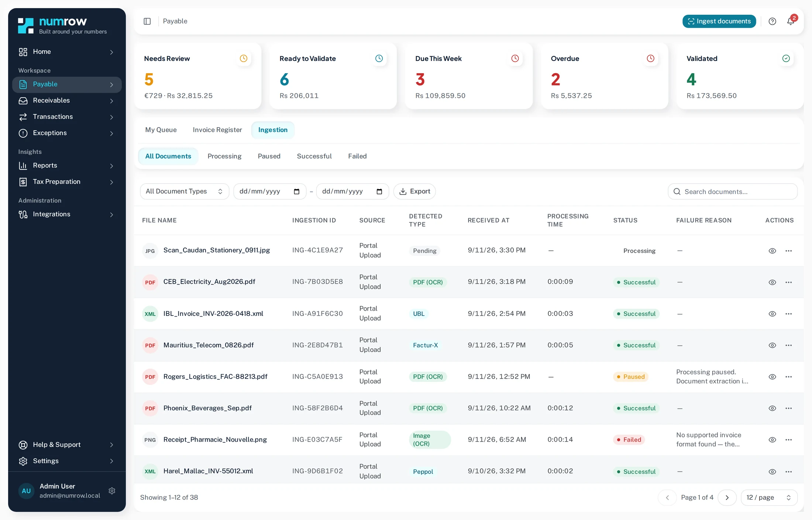Go to the previous page
Image resolution: width=812 pixels, height=520 pixels.
click(667, 497)
